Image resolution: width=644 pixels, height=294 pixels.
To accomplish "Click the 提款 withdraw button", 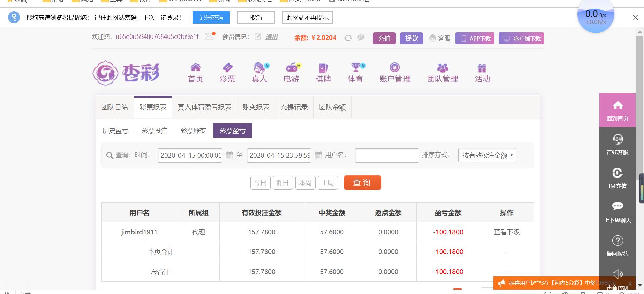I will [412, 39].
